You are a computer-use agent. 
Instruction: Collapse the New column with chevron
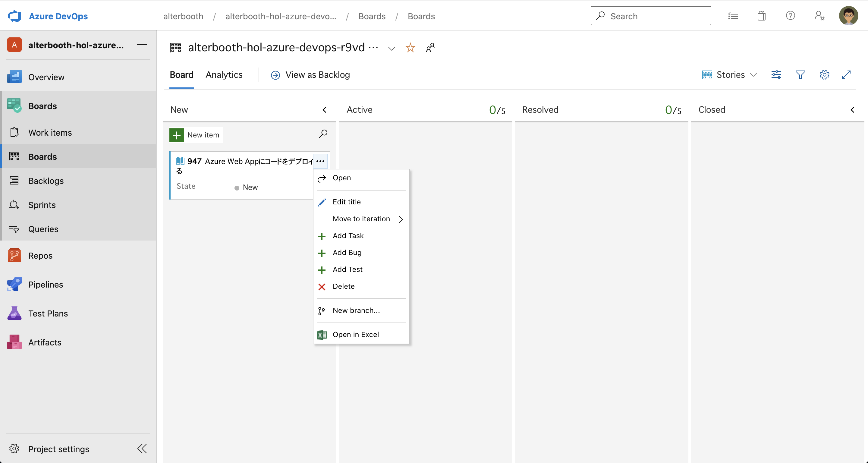pyautogui.click(x=325, y=109)
